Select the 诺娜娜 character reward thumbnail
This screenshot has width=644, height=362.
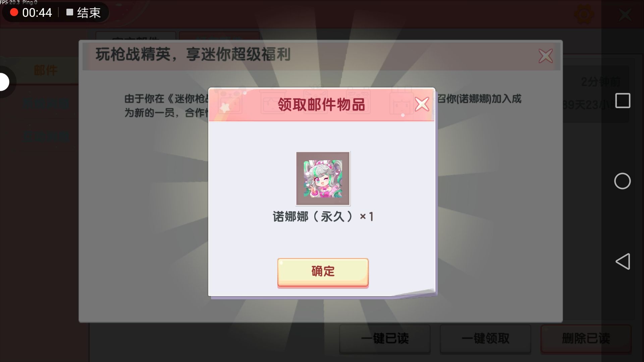[323, 179]
